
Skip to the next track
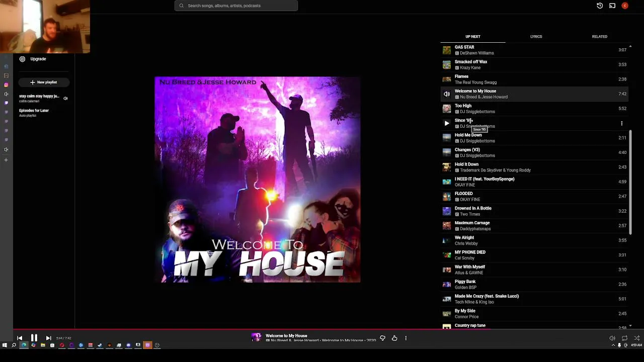[48, 338]
